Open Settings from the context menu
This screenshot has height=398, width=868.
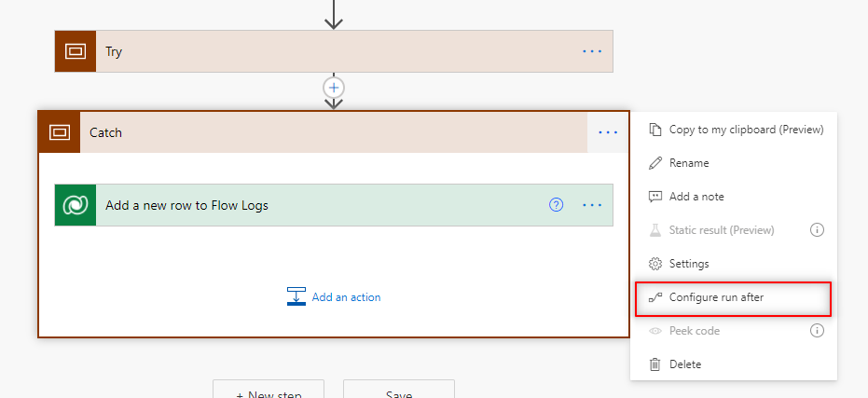click(688, 264)
